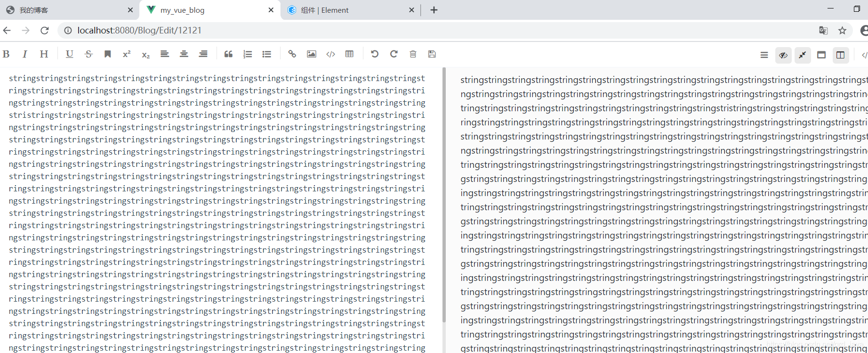Toggle the navigation outline menu icon
868x353 pixels.
(x=764, y=55)
